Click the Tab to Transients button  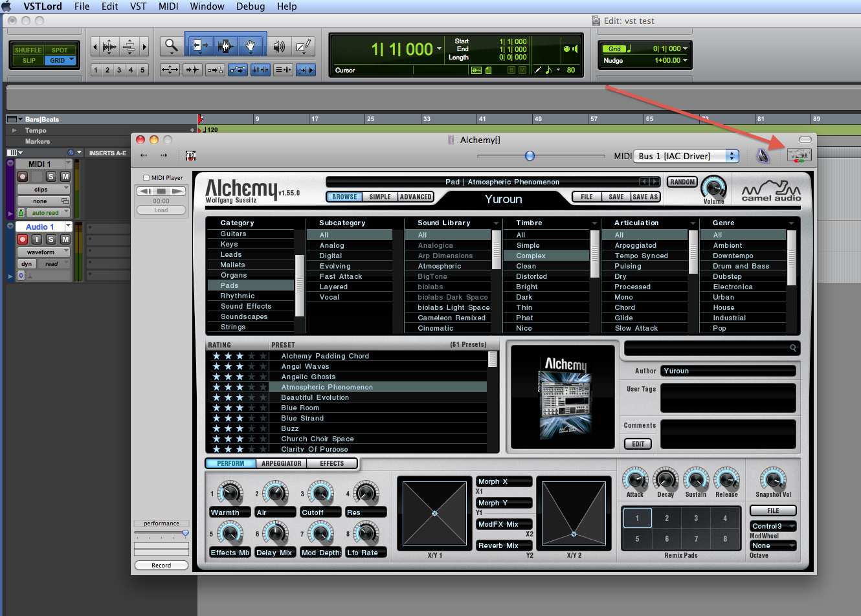click(192, 70)
